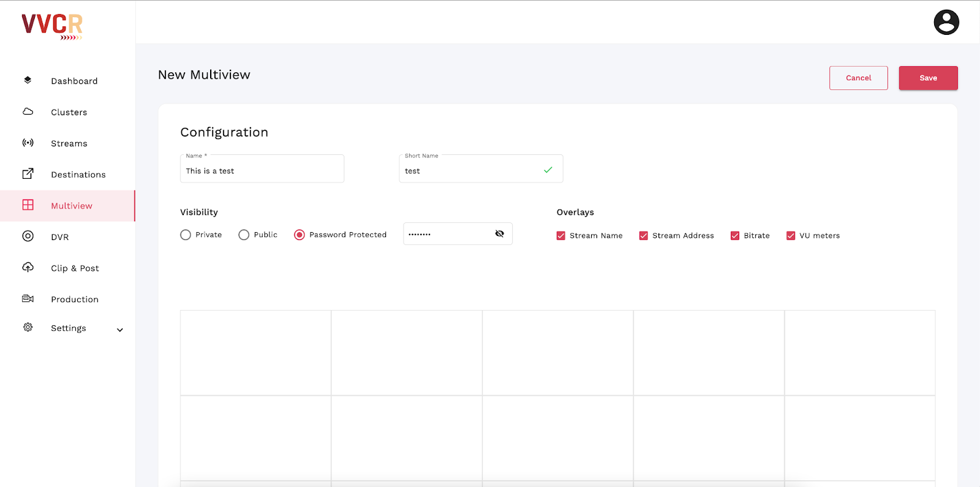Viewport: 980px width, 487px height.
Task: Open the Dashboard page
Action: pyautogui.click(x=74, y=81)
